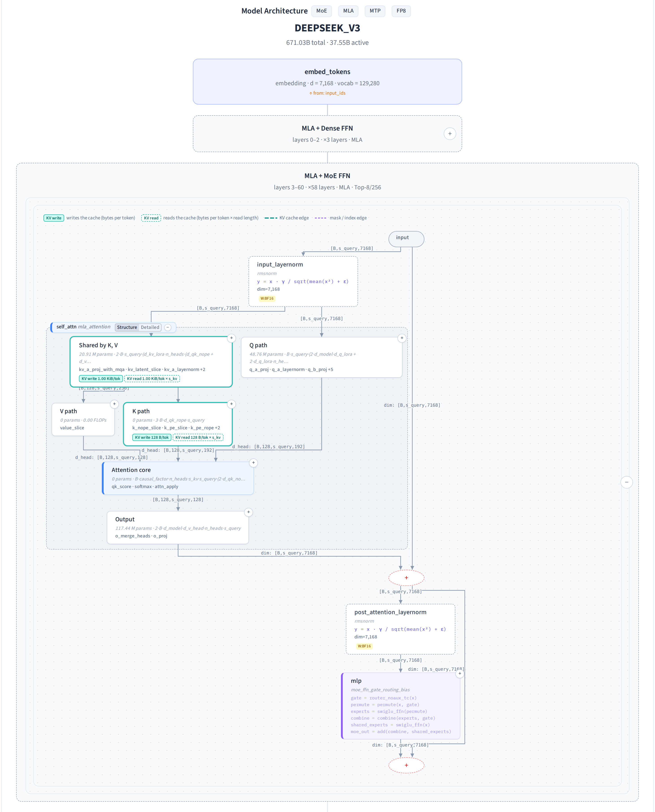The width and height of the screenshot is (655, 812).
Task: Expand the mlp node
Action: 460,674
